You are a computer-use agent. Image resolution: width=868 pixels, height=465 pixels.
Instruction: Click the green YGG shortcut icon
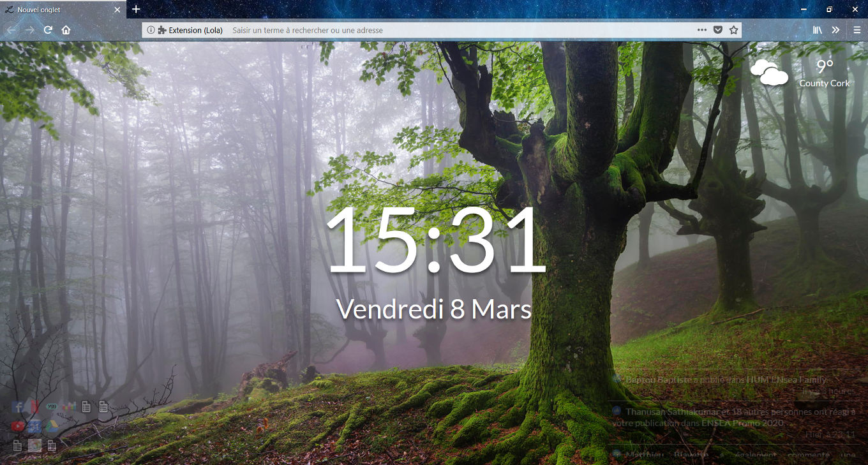pyautogui.click(x=52, y=406)
